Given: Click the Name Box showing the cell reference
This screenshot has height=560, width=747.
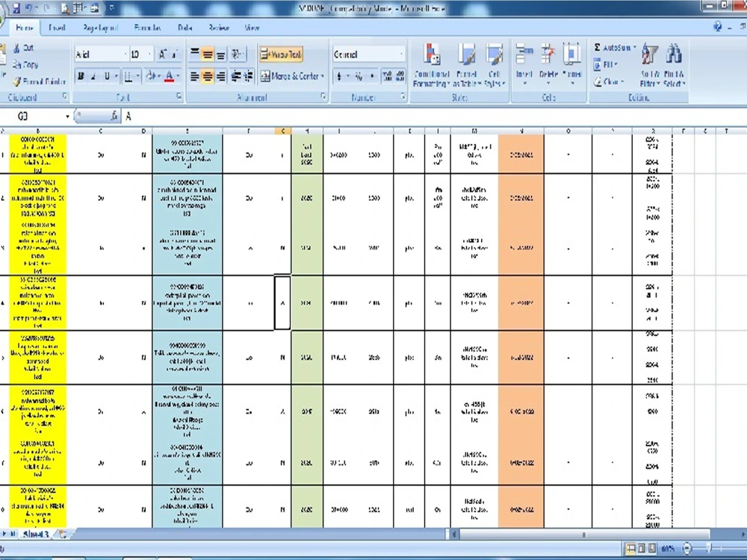Looking at the screenshot, I should click(36, 116).
